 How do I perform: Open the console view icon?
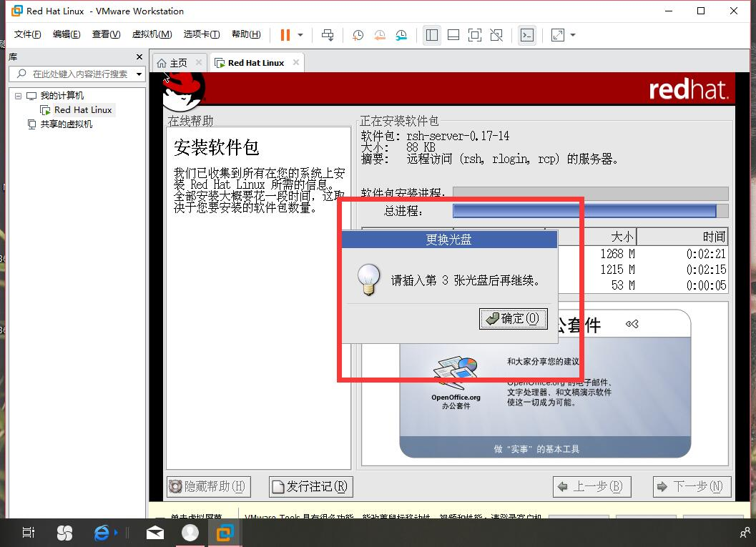(527, 35)
